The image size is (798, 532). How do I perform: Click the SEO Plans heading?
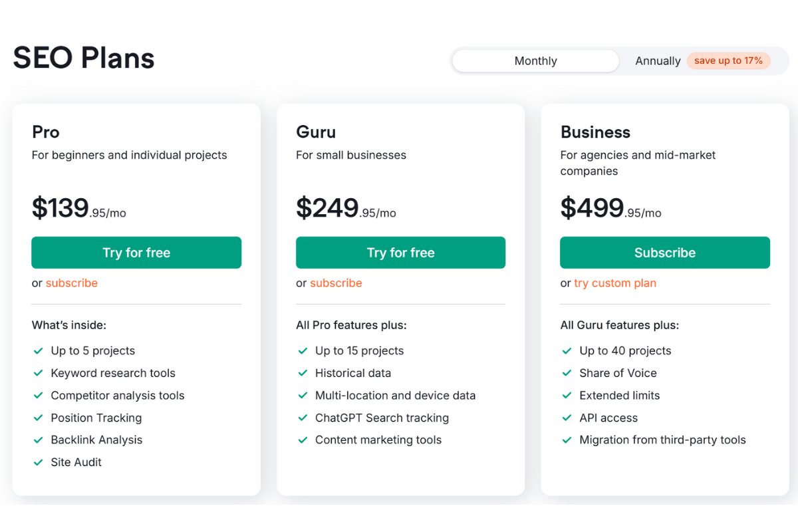[83, 58]
